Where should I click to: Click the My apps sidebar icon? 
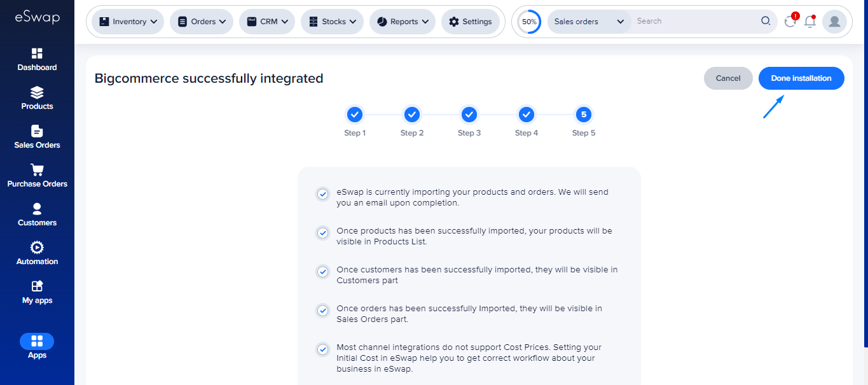(37, 287)
